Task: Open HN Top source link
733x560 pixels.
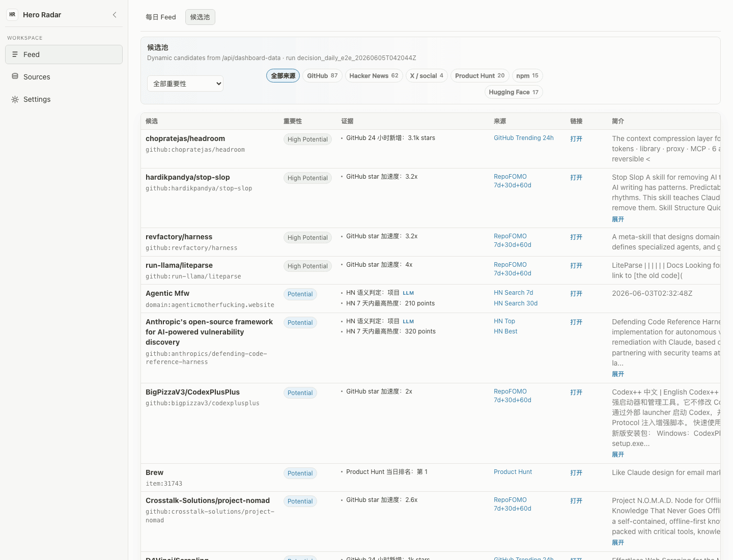Action: tap(504, 321)
